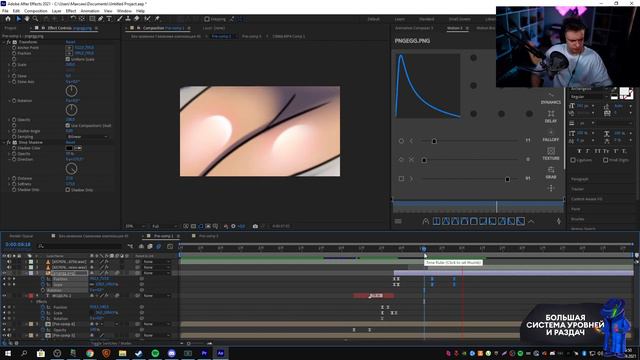Click the GRAB button in Motion panel
The width and height of the screenshot is (640, 360).
[x=551, y=173]
